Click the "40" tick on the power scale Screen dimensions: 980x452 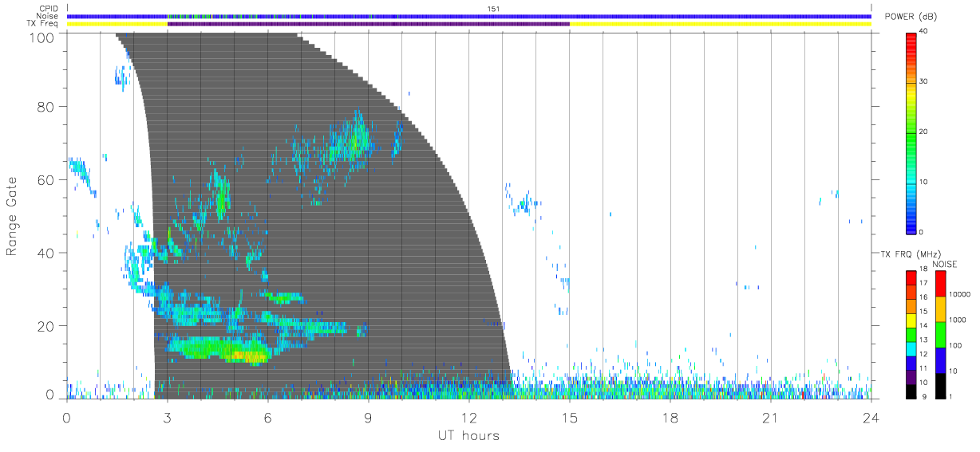point(924,31)
